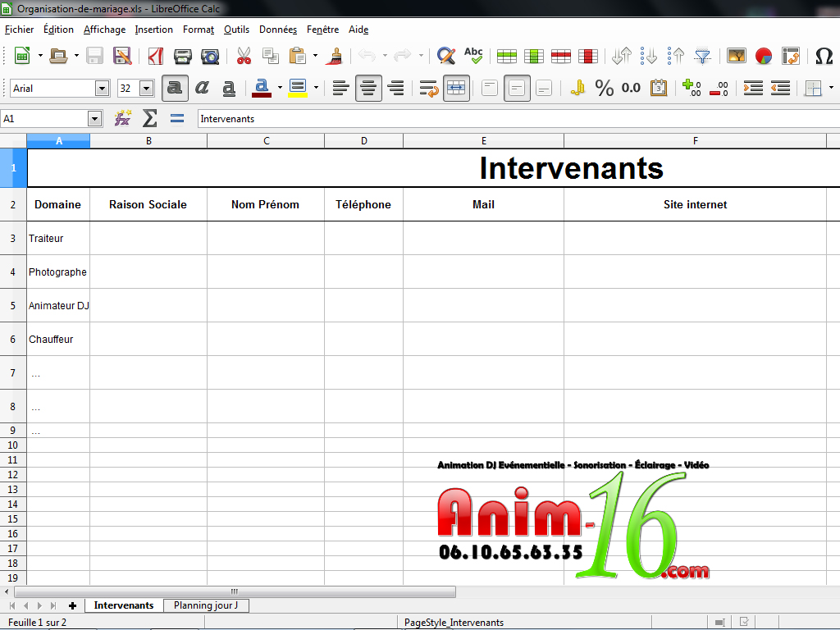This screenshot has height=630, width=840.
Task: Open the Format menu
Action: [199, 30]
